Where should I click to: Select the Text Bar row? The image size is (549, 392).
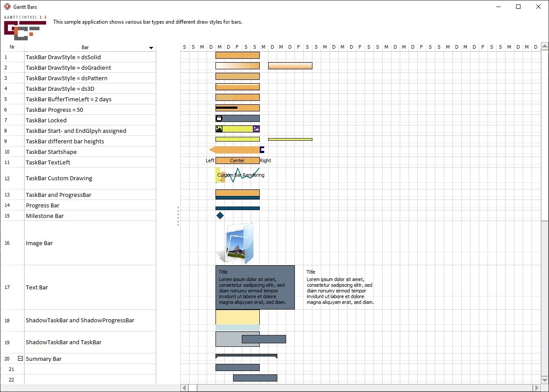pos(78,287)
